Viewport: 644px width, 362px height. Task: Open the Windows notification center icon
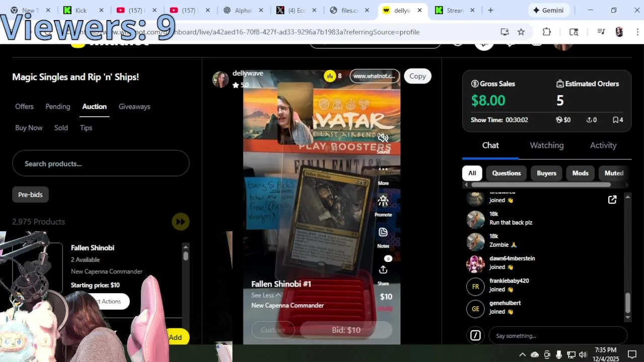tap(632, 354)
